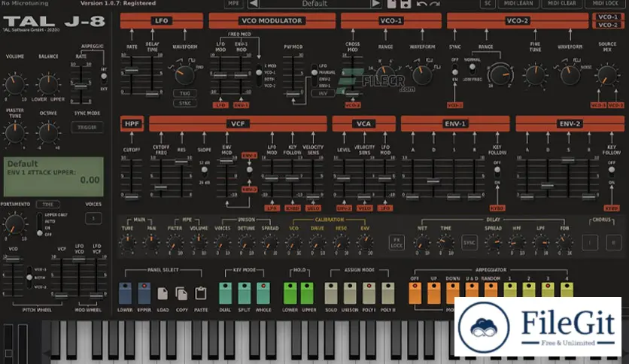The image size is (629, 364).
Task: Click the delay SYNC button
Action: [469, 242]
